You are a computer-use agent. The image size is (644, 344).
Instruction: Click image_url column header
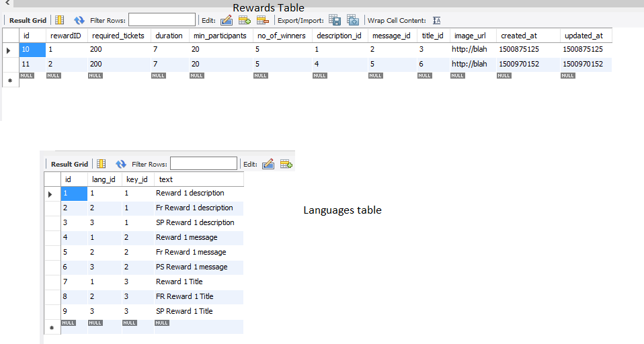(x=473, y=36)
